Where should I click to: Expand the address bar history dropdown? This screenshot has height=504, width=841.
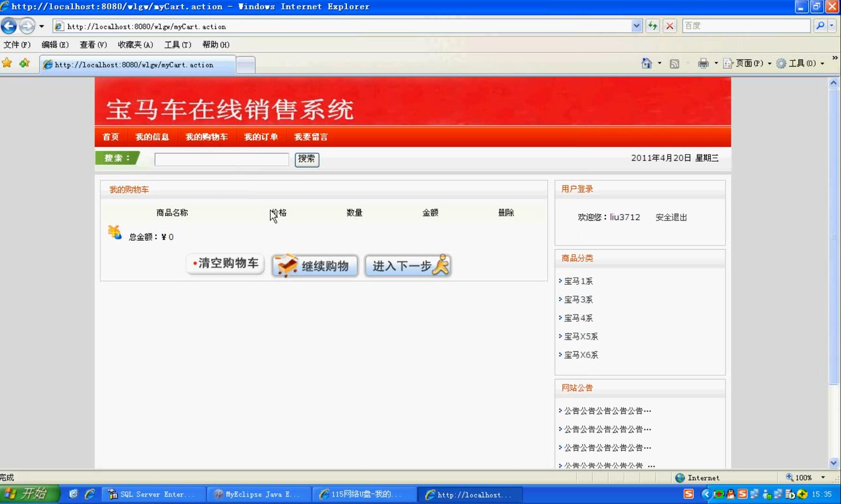636,26
